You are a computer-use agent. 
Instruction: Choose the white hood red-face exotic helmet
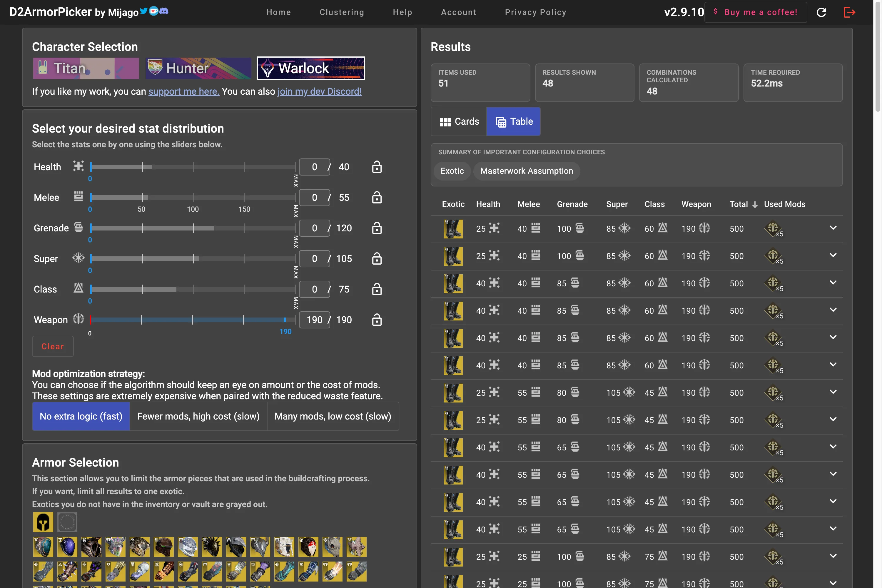(308, 547)
